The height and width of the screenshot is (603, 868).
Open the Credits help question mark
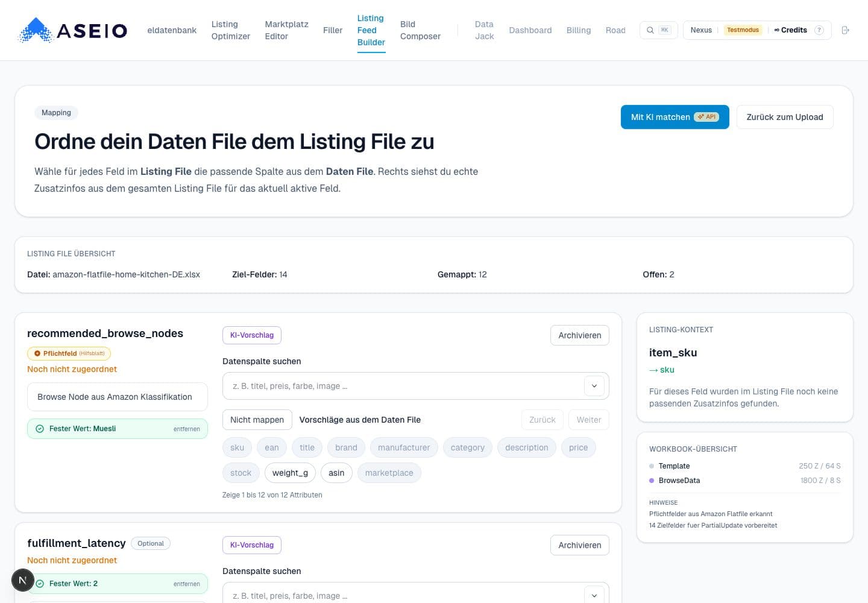point(819,30)
